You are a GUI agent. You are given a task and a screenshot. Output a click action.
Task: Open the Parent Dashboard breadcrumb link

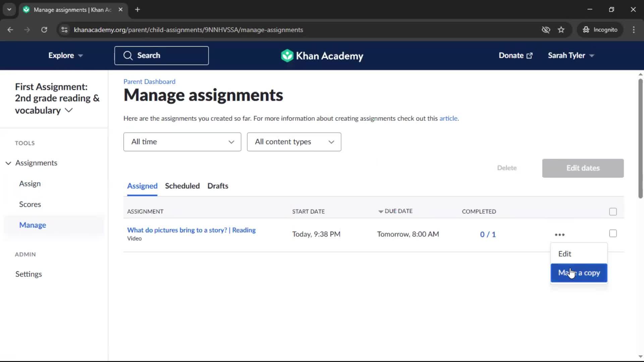tap(149, 81)
